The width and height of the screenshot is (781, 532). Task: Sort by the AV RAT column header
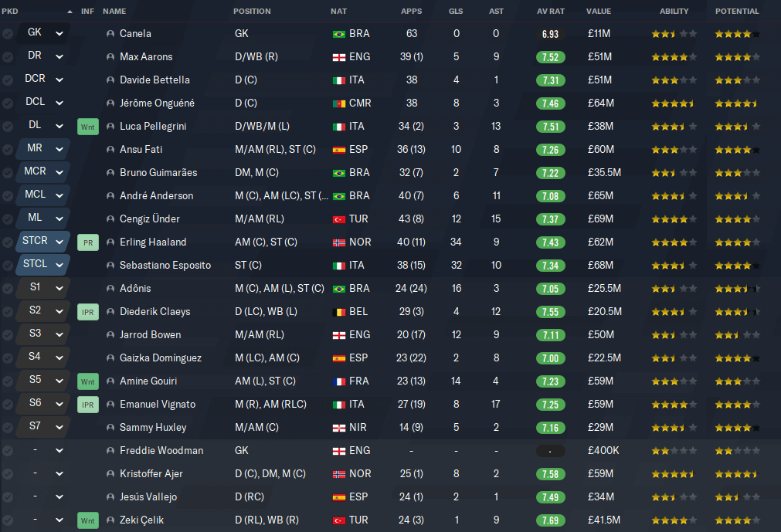coord(550,11)
